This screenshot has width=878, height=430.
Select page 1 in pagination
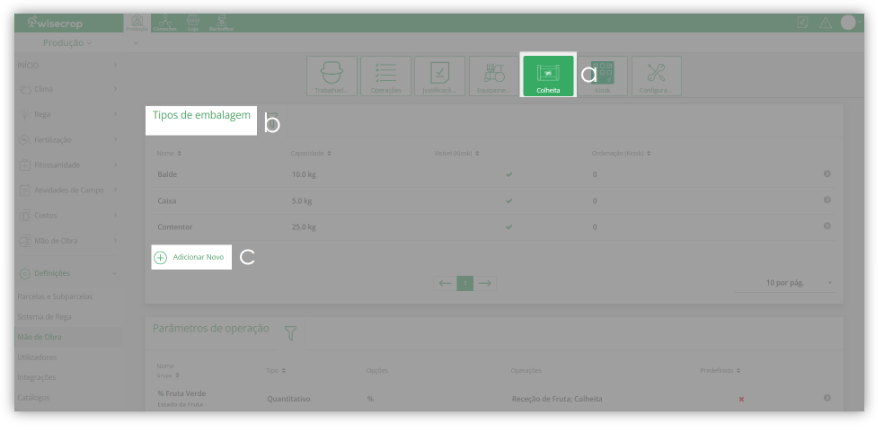[465, 283]
